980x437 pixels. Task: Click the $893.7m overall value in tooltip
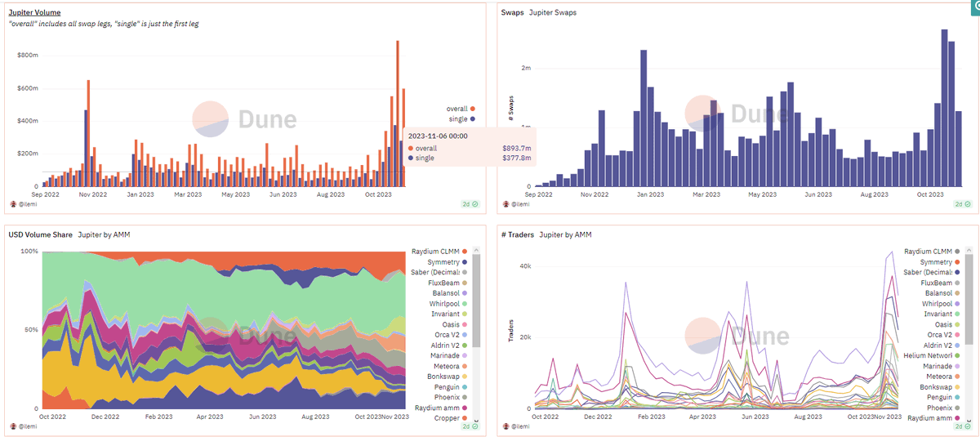point(518,148)
